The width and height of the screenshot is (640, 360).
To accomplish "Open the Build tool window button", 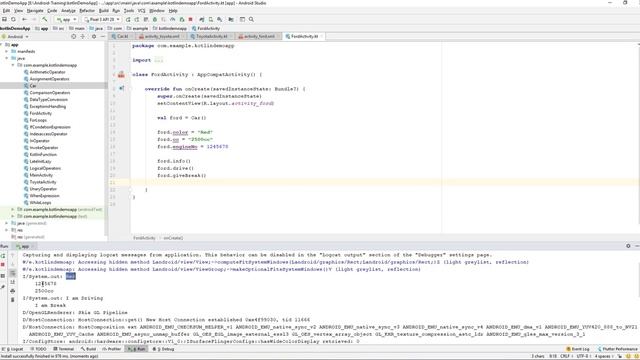I will point(88,349).
